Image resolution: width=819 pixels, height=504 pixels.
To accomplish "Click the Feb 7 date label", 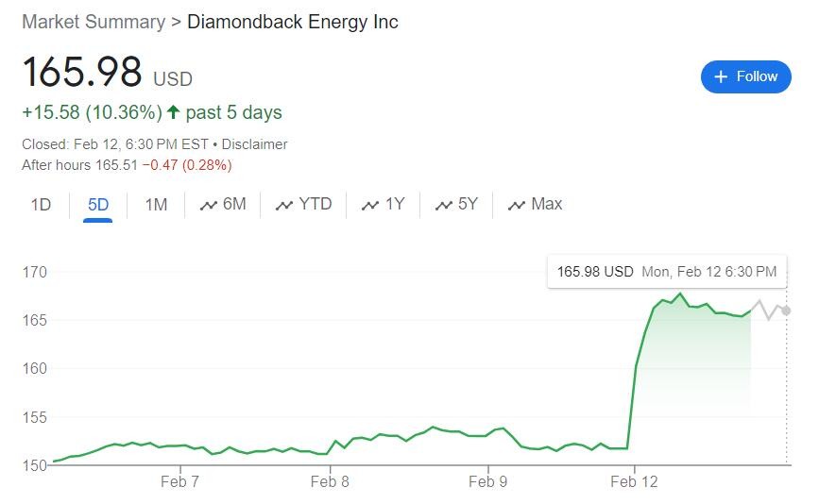I will 179,481.
